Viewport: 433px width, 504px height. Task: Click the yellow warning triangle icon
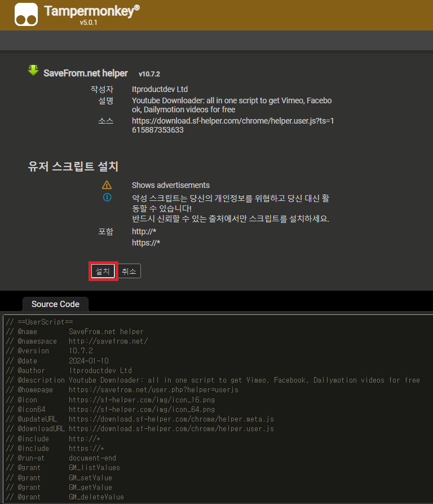107,185
